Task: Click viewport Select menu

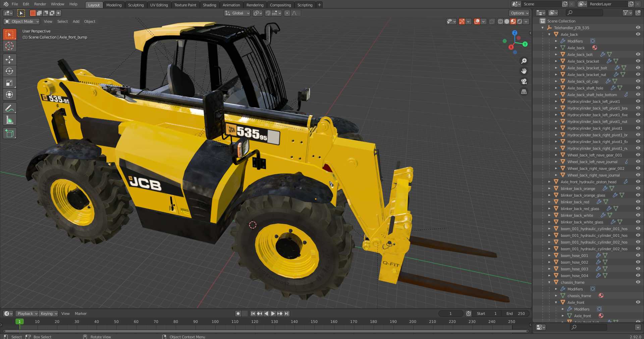Action: (x=62, y=21)
